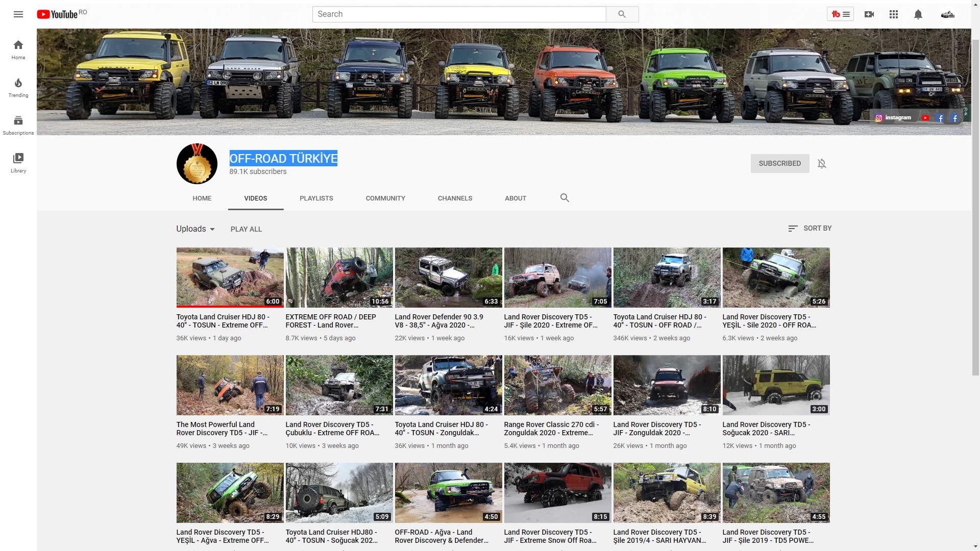Open the 8:39 SARI HAYVAN thumbnail
Viewport: 980px width, 551px height.
(667, 493)
